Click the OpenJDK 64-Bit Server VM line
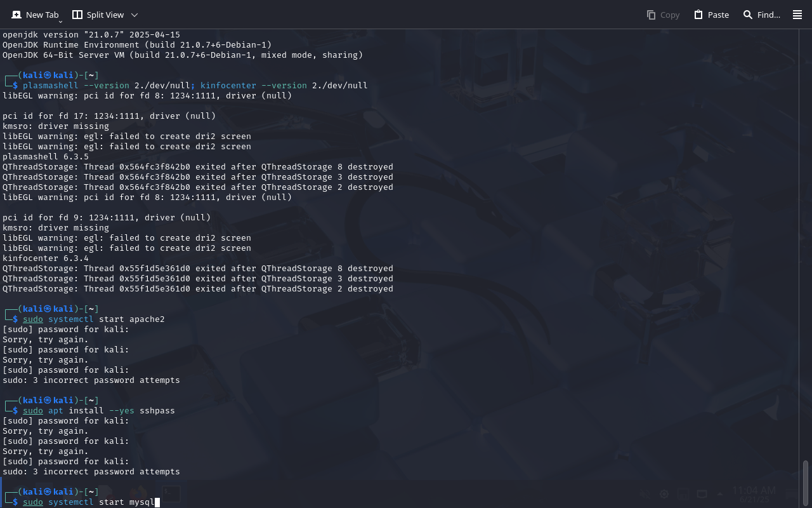Image resolution: width=812 pixels, height=508 pixels. (x=183, y=55)
